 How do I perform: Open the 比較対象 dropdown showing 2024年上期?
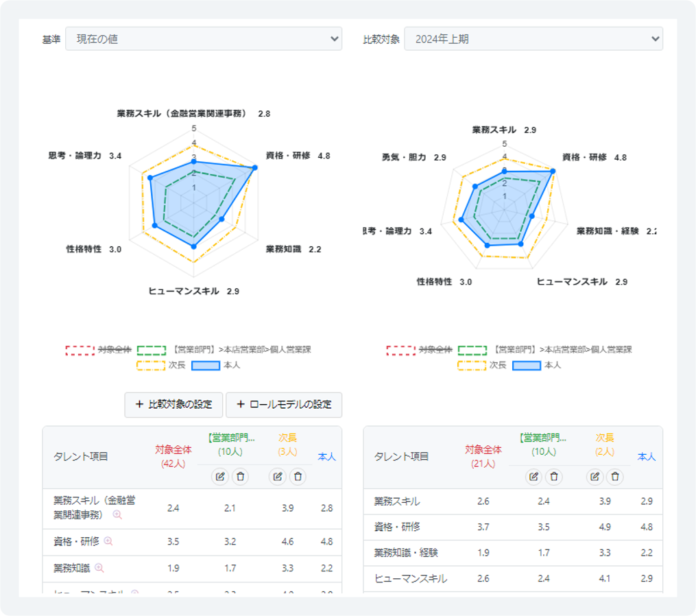[x=533, y=39]
